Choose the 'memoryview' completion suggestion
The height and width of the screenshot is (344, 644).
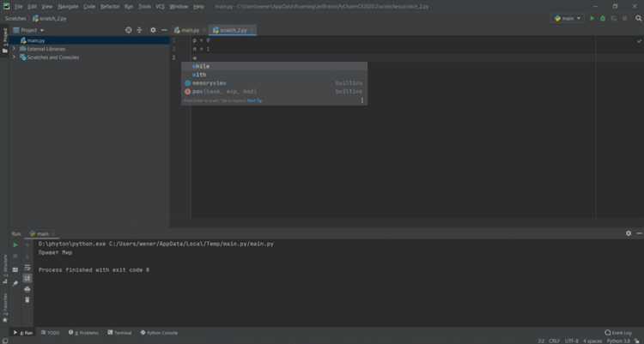[x=274, y=83]
